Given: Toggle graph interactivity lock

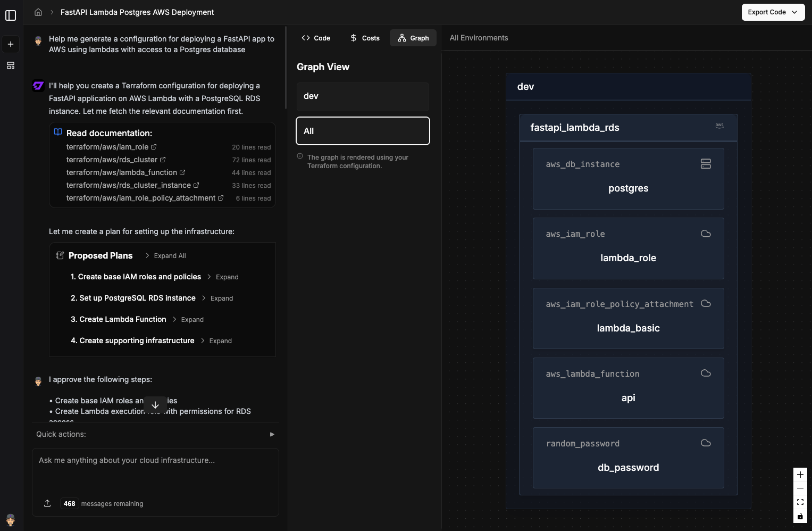Looking at the screenshot, I should [800, 516].
